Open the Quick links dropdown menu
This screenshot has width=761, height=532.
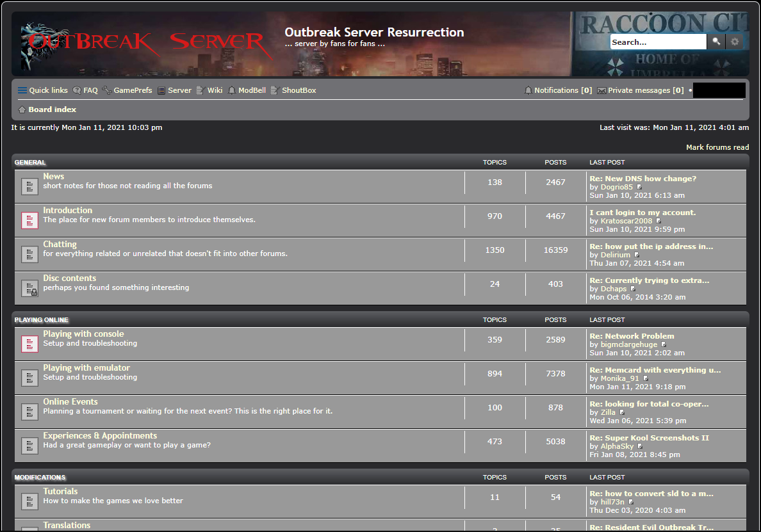43,90
